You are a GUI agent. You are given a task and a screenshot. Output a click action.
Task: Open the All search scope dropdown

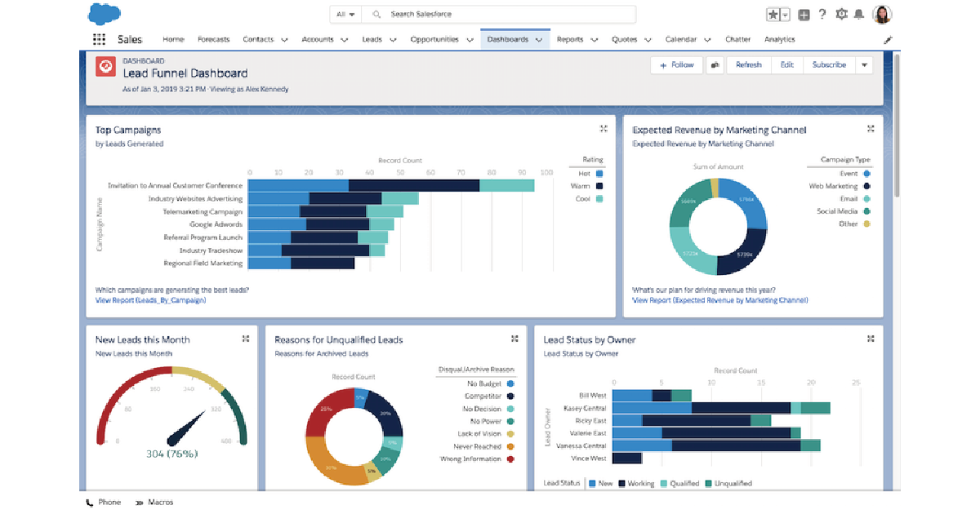click(x=345, y=15)
